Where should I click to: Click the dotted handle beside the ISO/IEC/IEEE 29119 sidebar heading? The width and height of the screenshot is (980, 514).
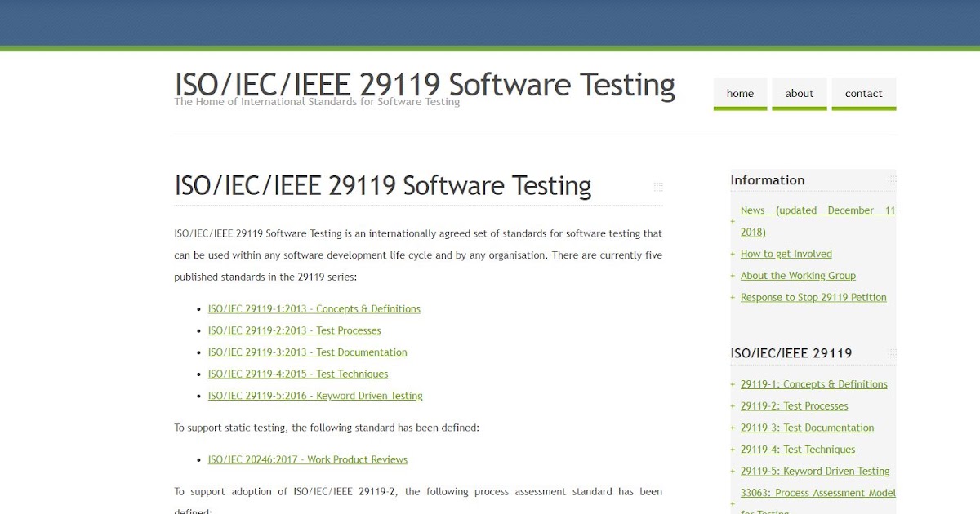tap(890, 352)
